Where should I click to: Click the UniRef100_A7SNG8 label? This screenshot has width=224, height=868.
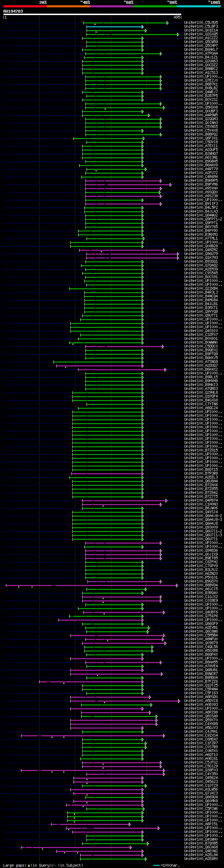pyautogui.click(x=201, y=362)
